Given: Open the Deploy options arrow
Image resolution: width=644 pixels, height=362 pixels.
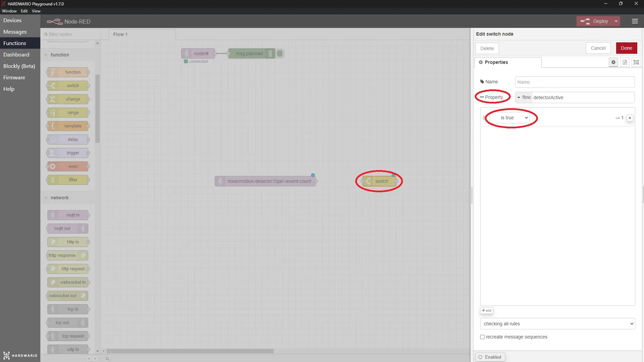Looking at the screenshot, I should pos(616,21).
